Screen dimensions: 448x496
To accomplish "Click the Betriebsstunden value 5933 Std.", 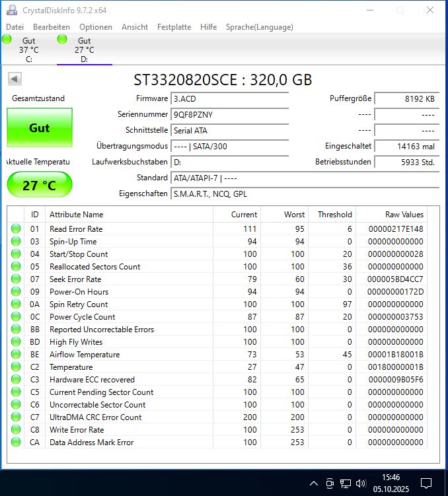I will click(407, 162).
